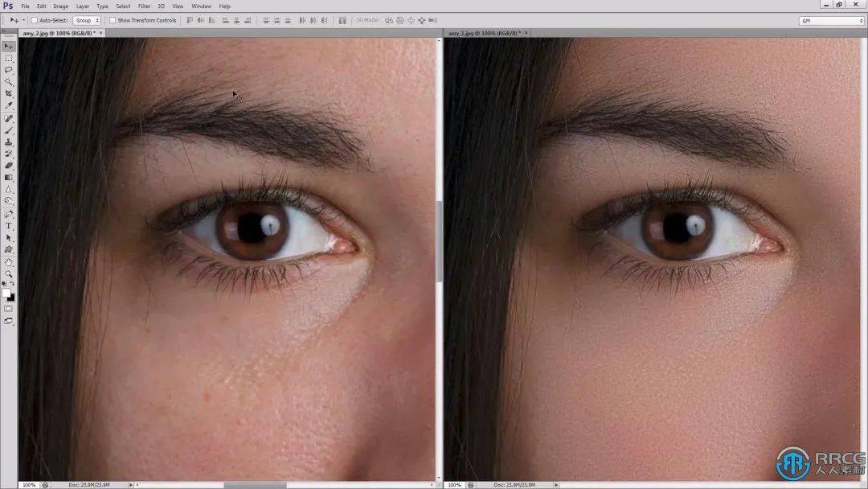The image size is (868, 489).
Task: Pick the Eyedropper tool
Action: pos(9,105)
